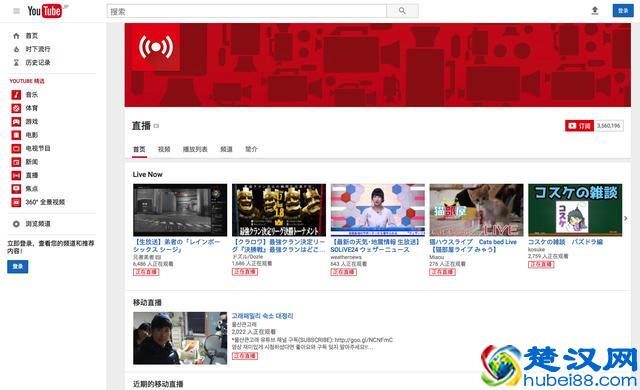Open 直播 live category icon in sidebar
This screenshot has width=640, height=390.
16,175
